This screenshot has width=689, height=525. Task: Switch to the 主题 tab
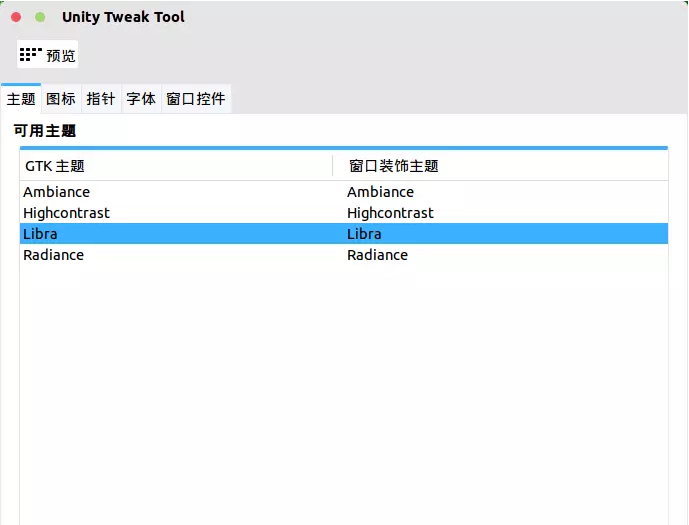21,98
